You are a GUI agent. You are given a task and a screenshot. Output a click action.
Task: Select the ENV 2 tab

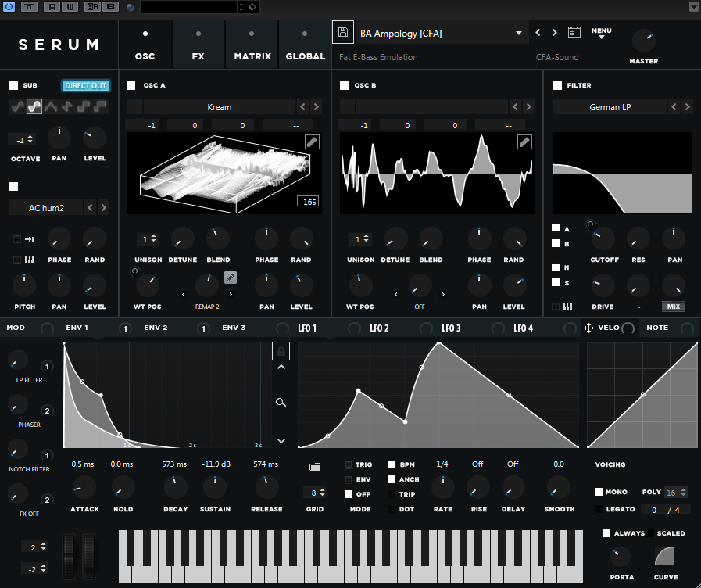pos(156,328)
